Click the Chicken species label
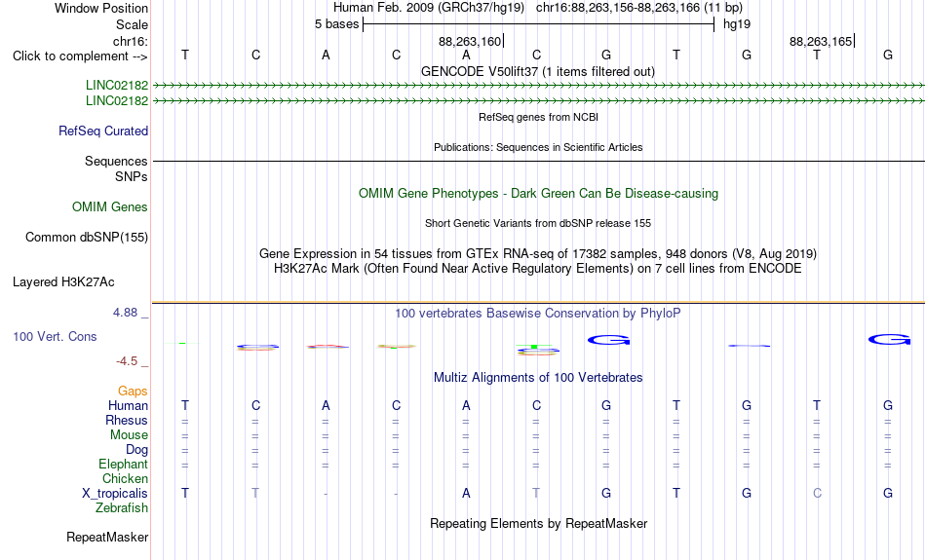This screenshot has height=560, width=926. coord(125,478)
